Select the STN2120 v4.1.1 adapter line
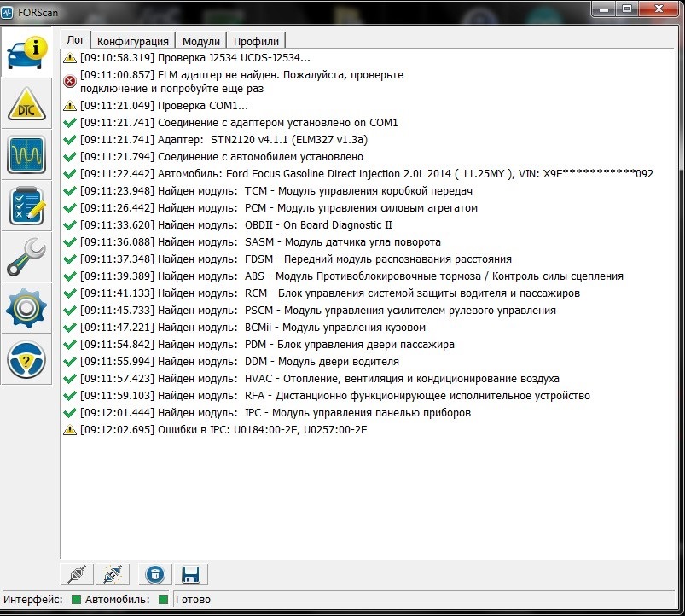Viewport: 685px width, 616px height. pos(223,140)
